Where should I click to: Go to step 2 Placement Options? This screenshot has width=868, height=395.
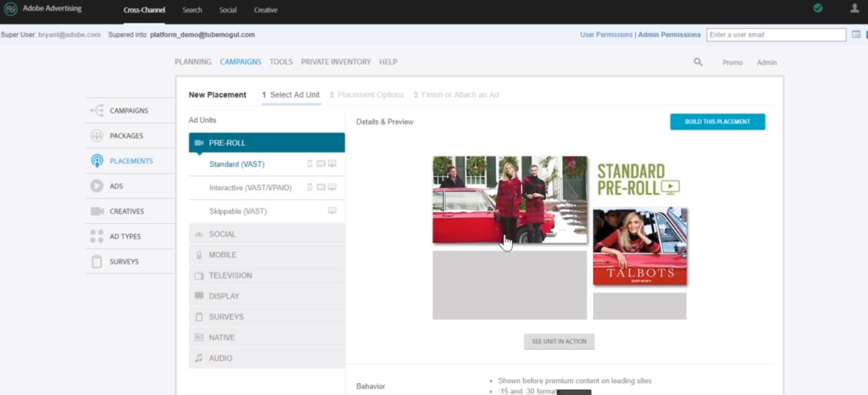tap(367, 95)
